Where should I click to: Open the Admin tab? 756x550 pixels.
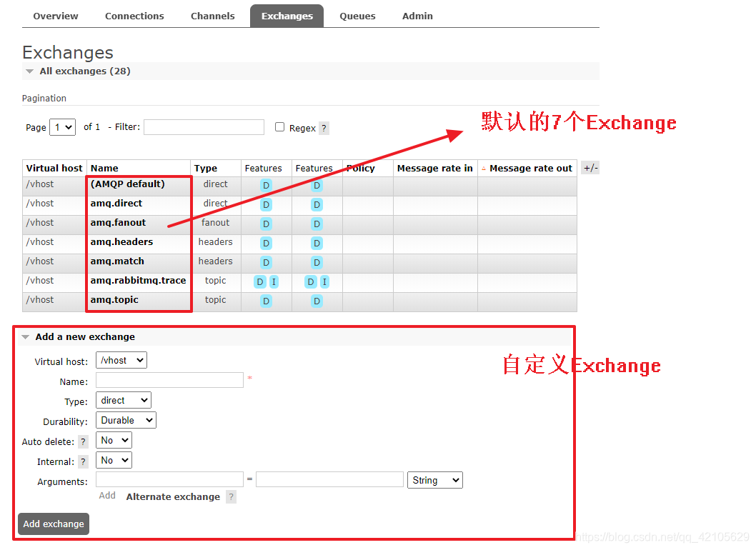point(417,16)
